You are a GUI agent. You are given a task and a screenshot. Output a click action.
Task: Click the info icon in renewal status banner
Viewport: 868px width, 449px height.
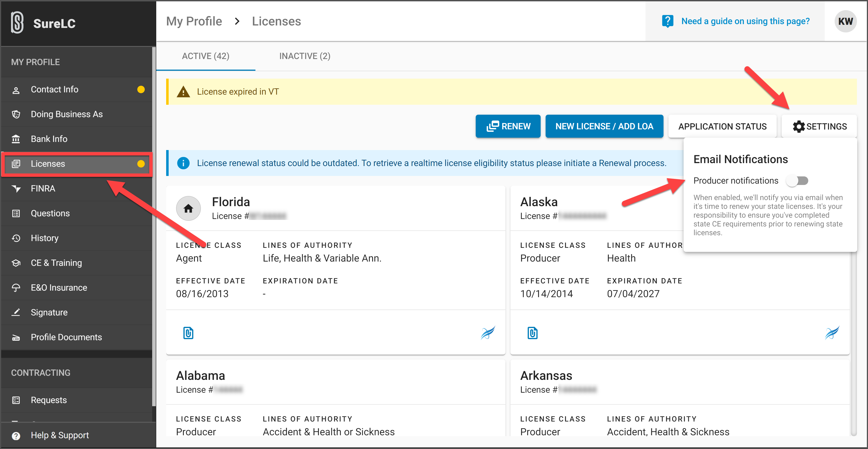183,163
